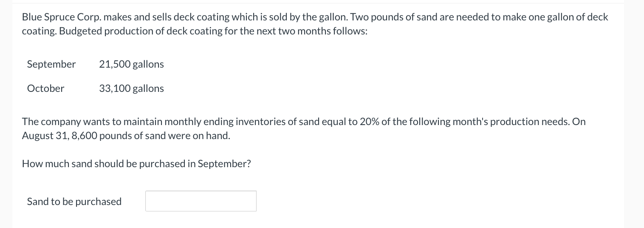The image size is (644, 228).
Task: Click the "October" row label
Action: coord(45,88)
